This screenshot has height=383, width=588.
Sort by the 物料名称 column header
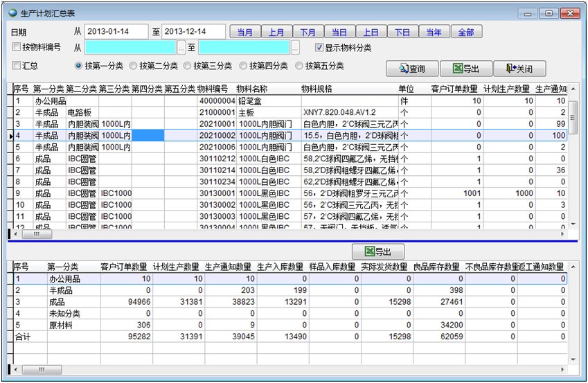tap(252, 89)
